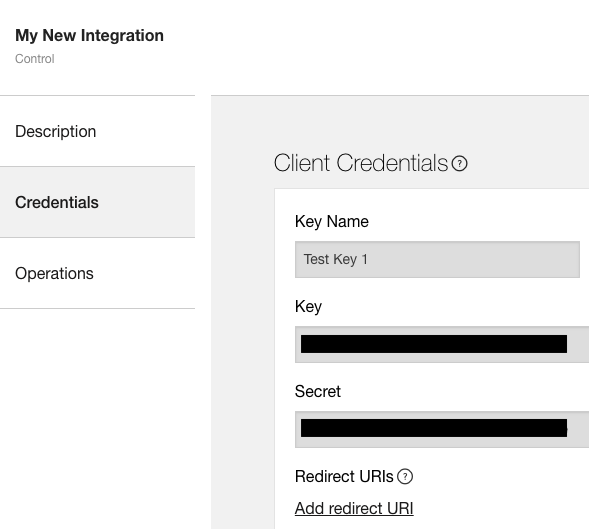Image resolution: width=589 pixels, height=529 pixels.
Task: Click the Secret label
Action: (318, 391)
